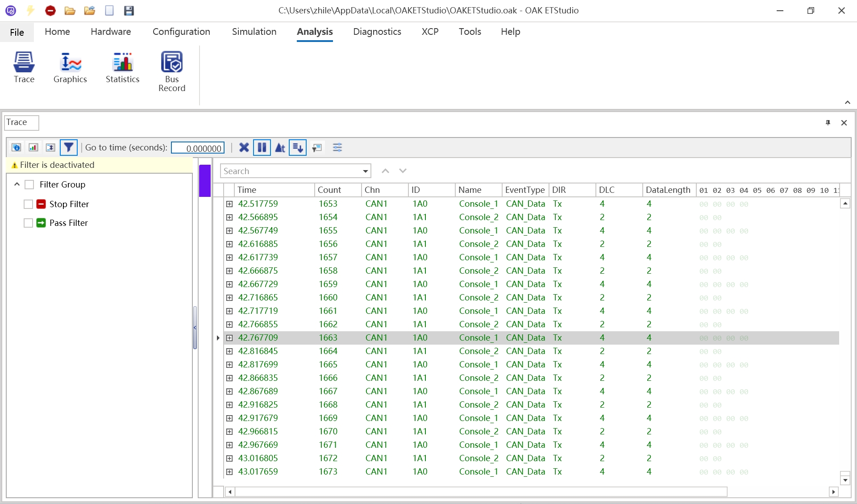Open the Search dropdown arrow
The image size is (857, 504).
tap(366, 171)
